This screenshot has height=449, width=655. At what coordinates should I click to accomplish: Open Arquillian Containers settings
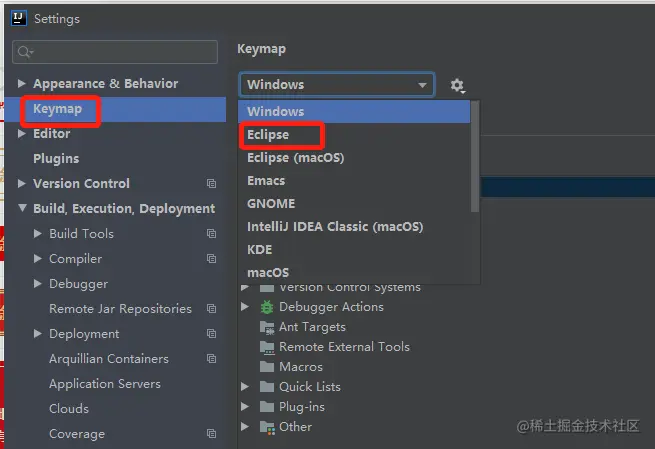click(109, 359)
